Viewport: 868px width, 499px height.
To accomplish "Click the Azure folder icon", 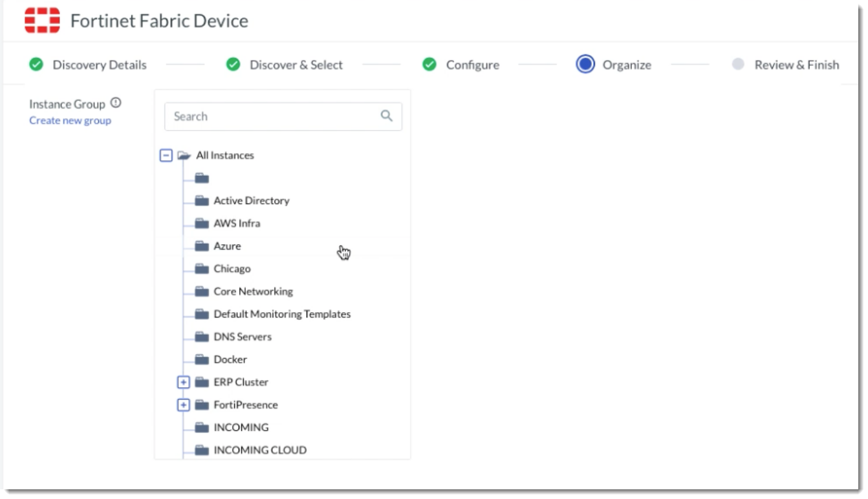I will 202,246.
